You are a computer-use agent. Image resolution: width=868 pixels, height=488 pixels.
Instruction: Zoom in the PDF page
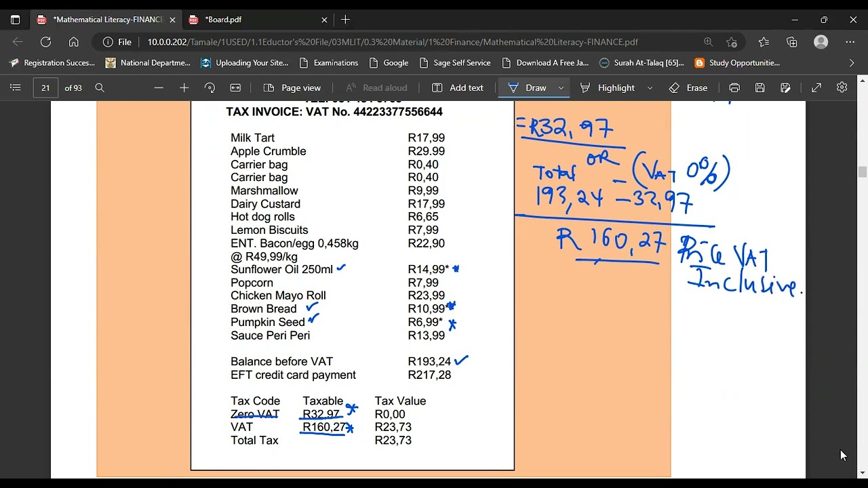[x=184, y=87]
